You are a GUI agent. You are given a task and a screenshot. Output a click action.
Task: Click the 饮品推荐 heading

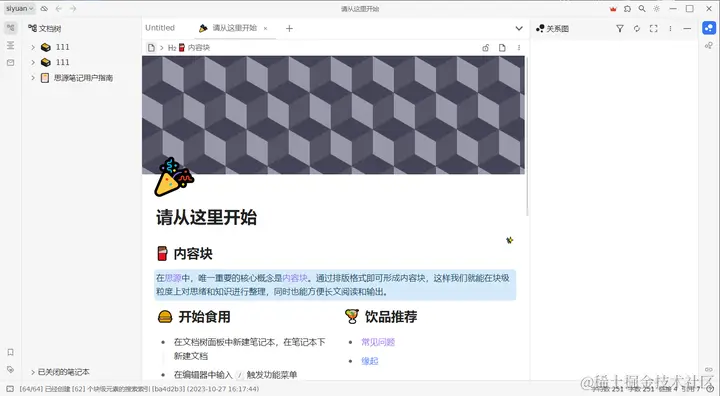391,317
